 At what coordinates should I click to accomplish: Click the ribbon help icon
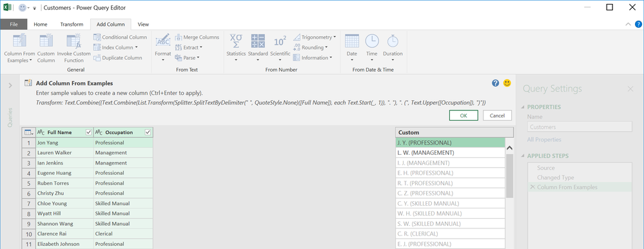tap(638, 25)
